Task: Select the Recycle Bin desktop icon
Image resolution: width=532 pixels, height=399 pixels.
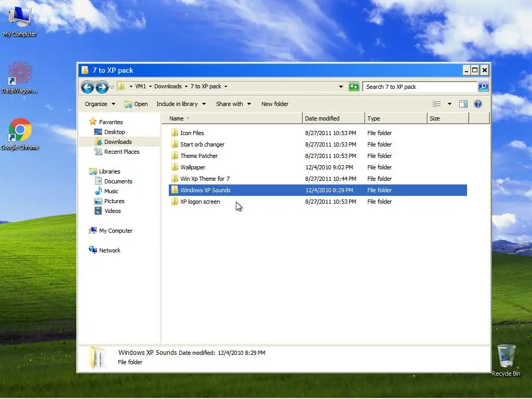Action: point(506,361)
